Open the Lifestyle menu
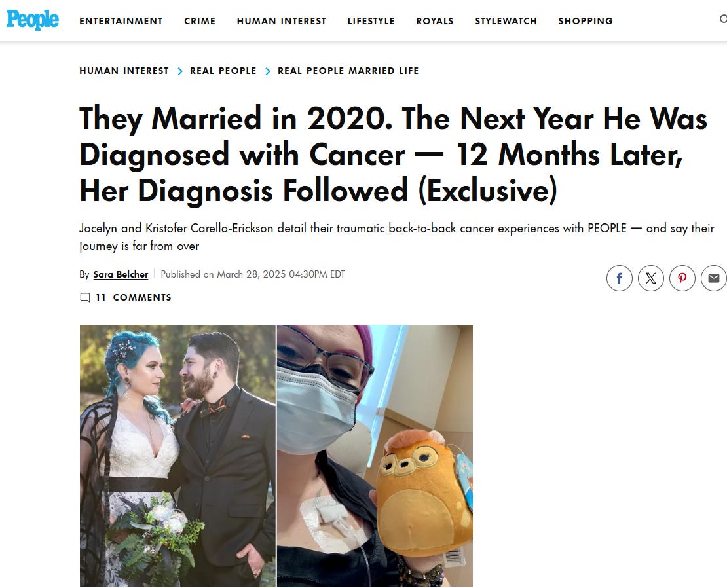Image resolution: width=727 pixels, height=588 pixels. [x=371, y=21]
